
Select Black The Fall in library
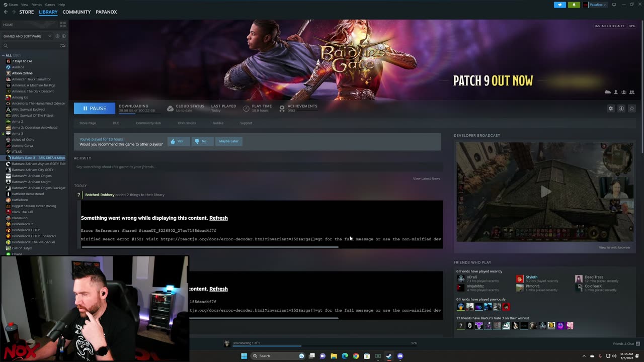coord(22,212)
